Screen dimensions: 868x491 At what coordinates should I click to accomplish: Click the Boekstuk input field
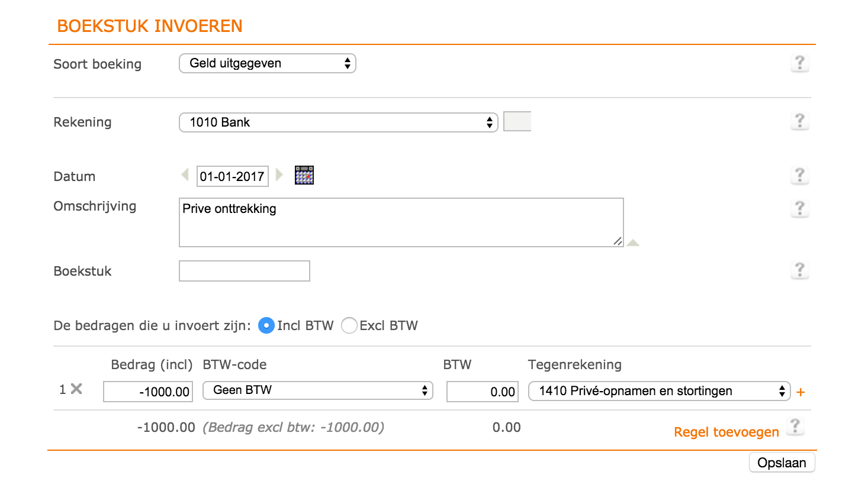click(x=245, y=271)
